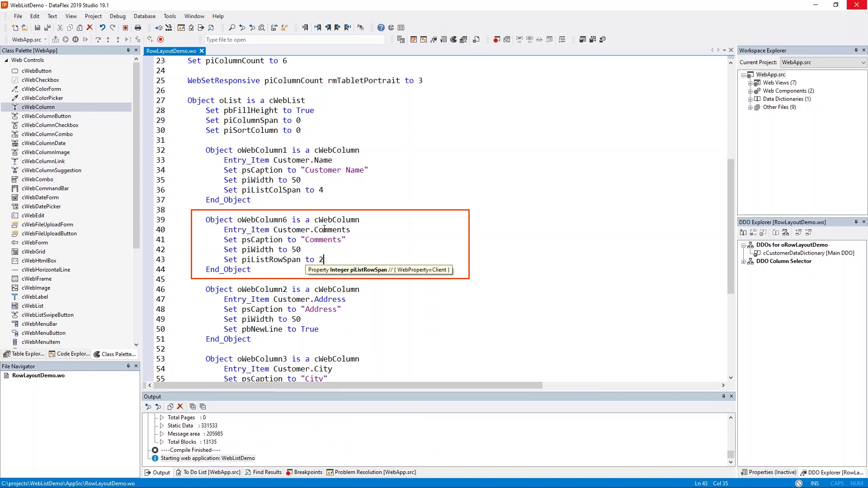Click the Type file to open field
This screenshot has width=868, height=488.
pos(294,40)
